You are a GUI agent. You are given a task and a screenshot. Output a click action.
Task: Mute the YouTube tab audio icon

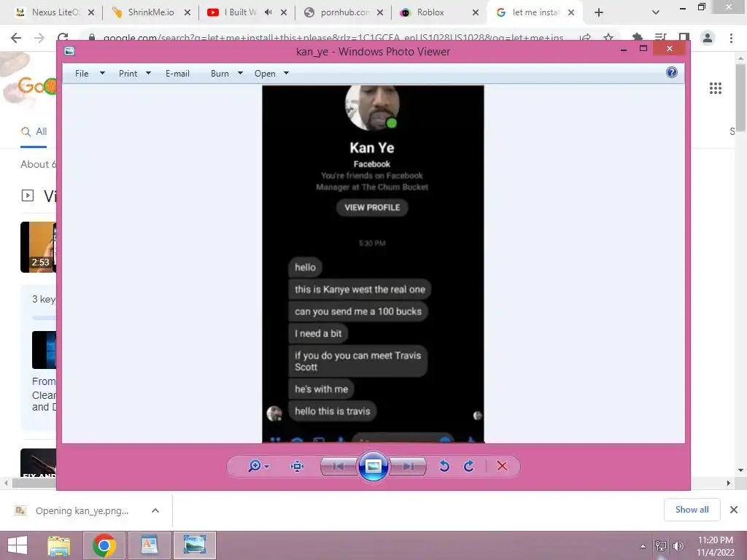click(268, 12)
